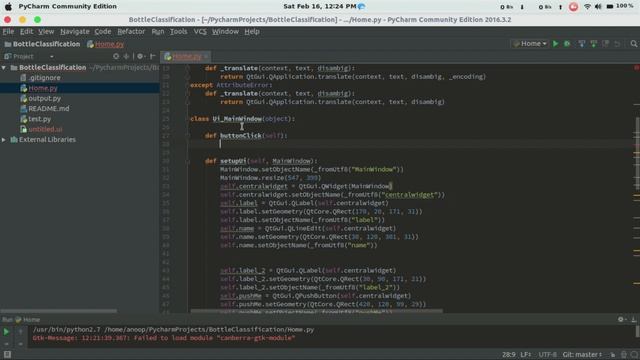This screenshot has width=640, height=360.
Task: Open the Run menu
Action: [158, 31]
